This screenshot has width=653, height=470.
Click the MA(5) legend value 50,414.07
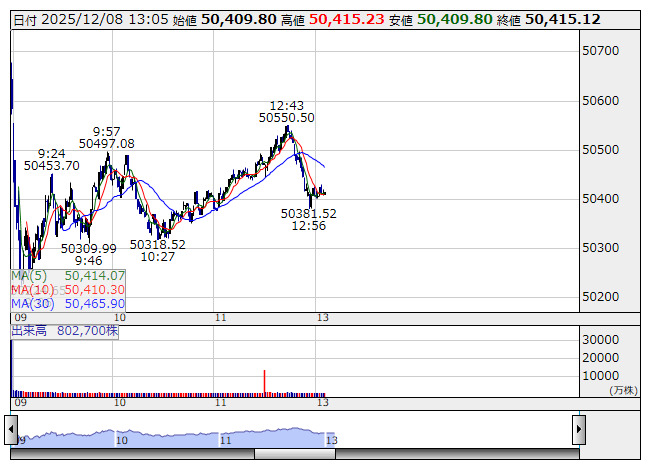tap(95, 276)
